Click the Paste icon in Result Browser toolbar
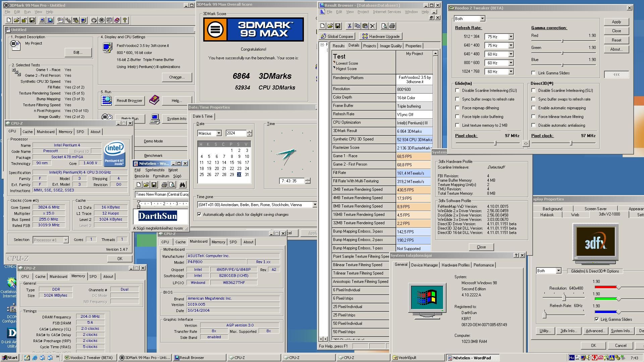 click(x=365, y=26)
